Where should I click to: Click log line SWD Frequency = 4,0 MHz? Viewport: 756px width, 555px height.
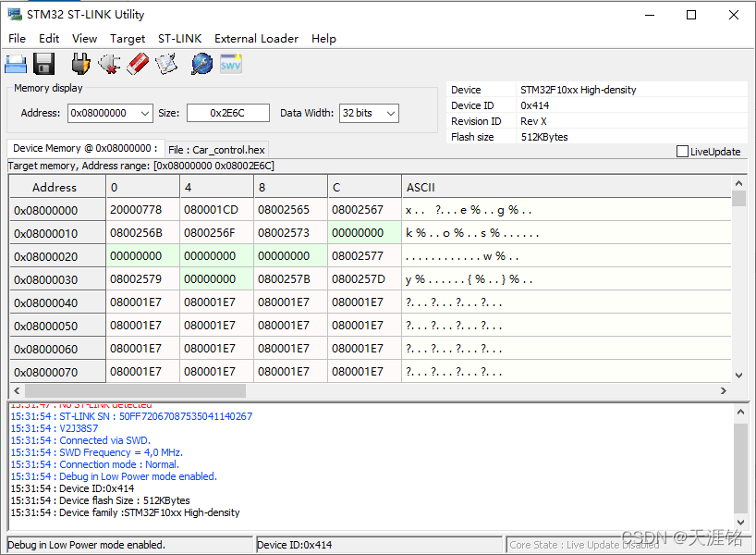coord(97,452)
